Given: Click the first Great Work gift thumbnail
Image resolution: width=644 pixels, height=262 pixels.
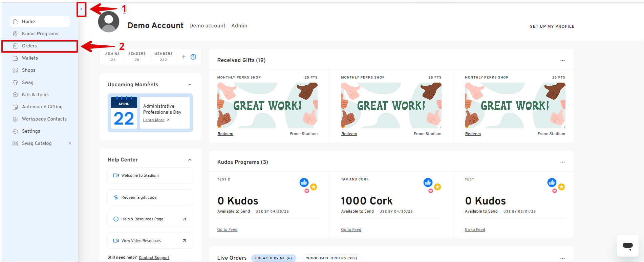Looking at the screenshot, I should point(267,105).
